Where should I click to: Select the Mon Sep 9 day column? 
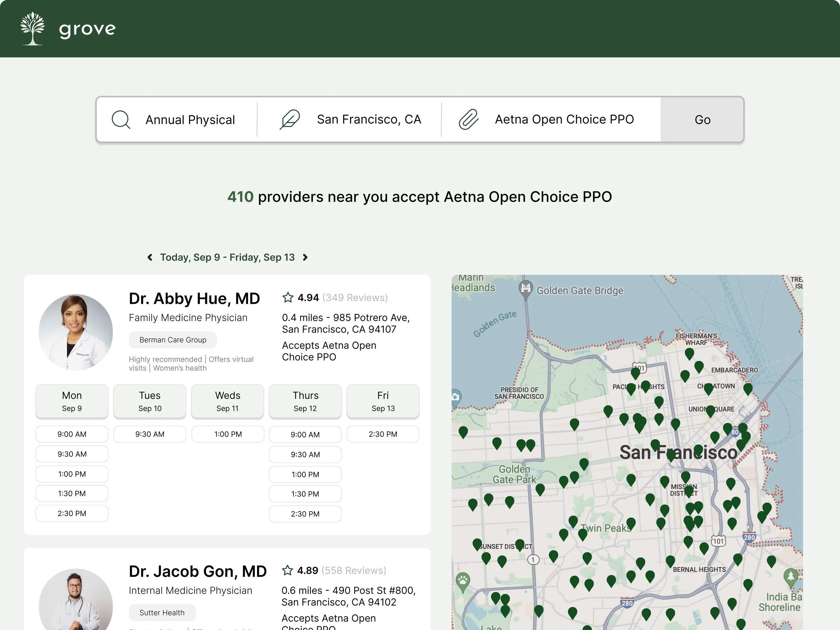tap(72, 401)
